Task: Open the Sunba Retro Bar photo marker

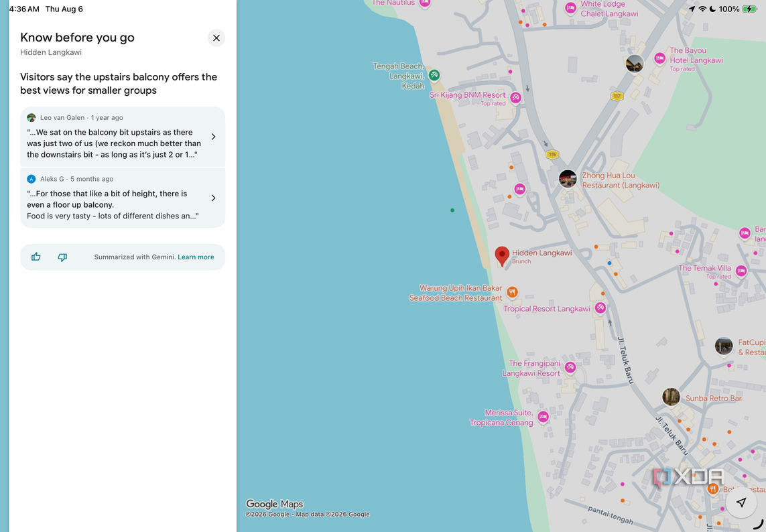Action: pyautogui.click(x=672, y=397)
